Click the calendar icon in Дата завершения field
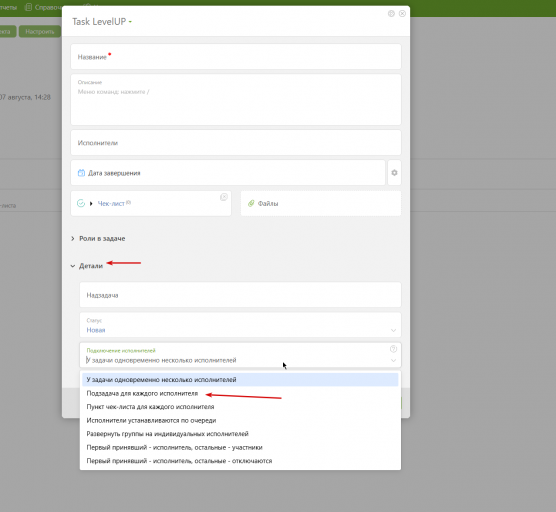This screenshot has width=556, height=512. click(x=81, y=173)
